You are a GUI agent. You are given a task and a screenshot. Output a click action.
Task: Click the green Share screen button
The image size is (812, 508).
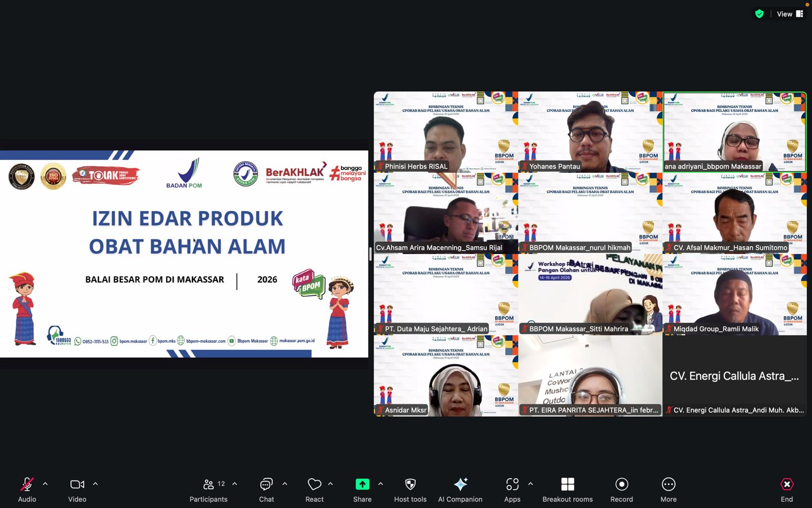click(362, 485)
